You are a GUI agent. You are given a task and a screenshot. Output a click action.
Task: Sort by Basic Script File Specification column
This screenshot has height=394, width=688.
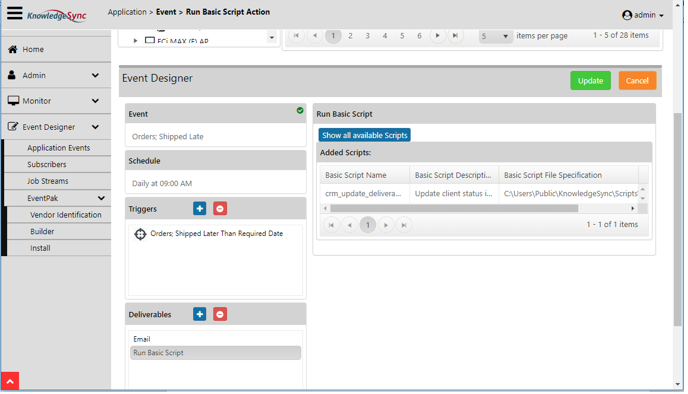tap(569, 175)
